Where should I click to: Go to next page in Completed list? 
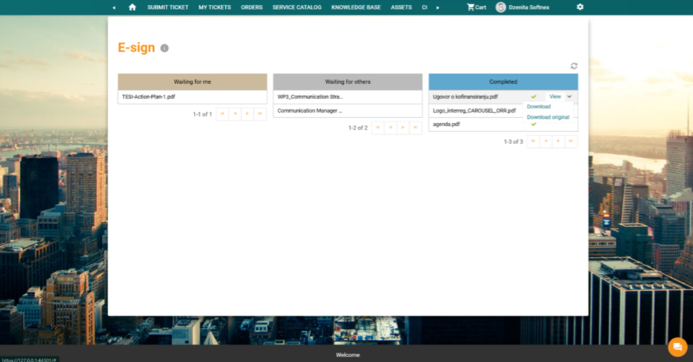(x=558, y=141)
